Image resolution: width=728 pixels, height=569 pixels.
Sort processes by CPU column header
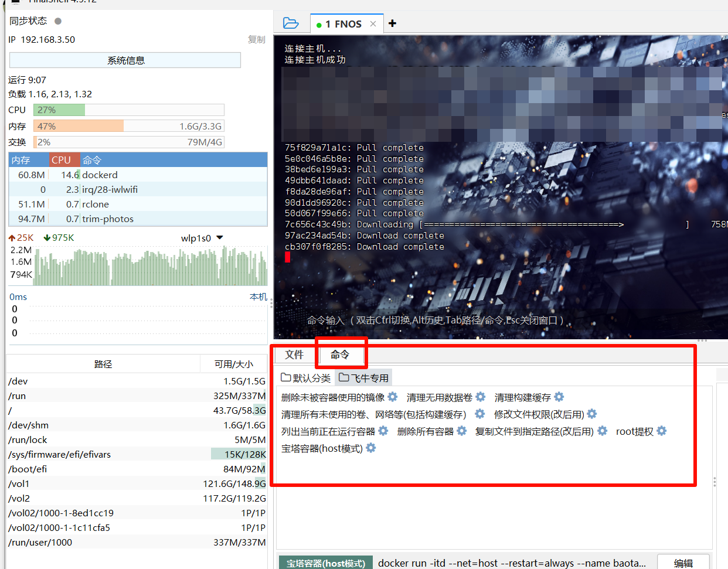pyautogui.click(x=64, y=160)
